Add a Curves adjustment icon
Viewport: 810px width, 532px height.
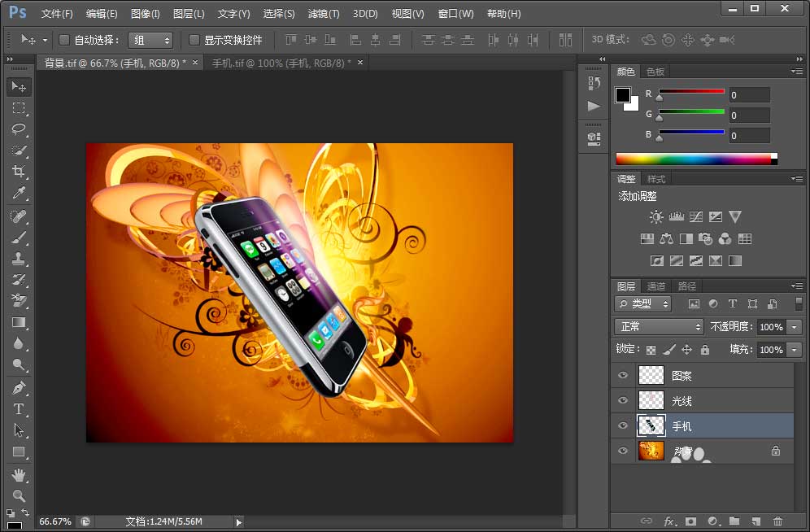[x=696, y=216]
